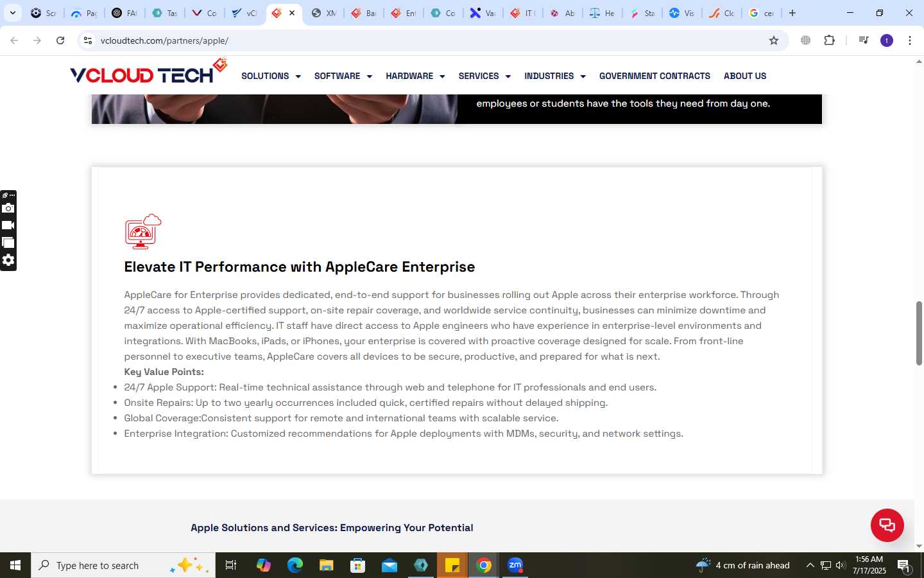Switch to the 'XM' tab
Screen dimensions: 924x578
pyautogui.click(x=323, y=13)
